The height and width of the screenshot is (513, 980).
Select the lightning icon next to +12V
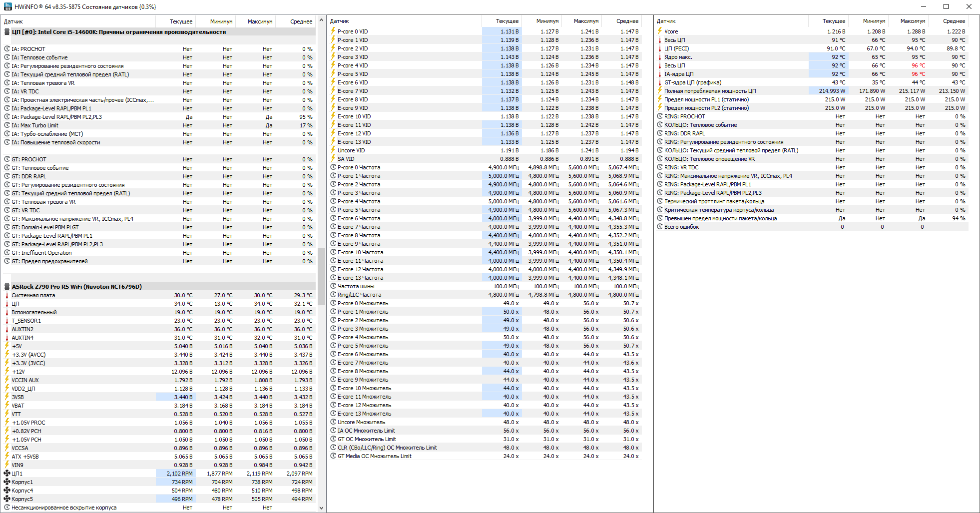coord(7,371)
